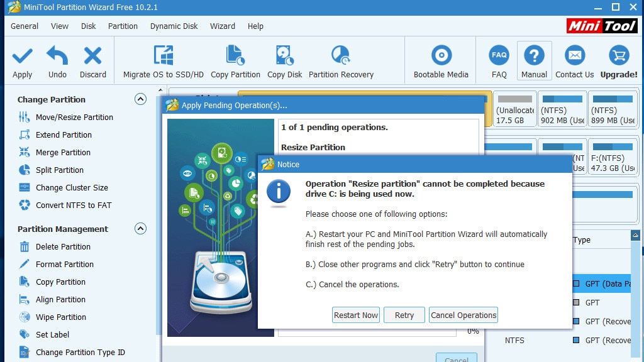The width and height of the screenshot is (644, 362).
Task: Click the Discard X icon
Action: point(93,55)
